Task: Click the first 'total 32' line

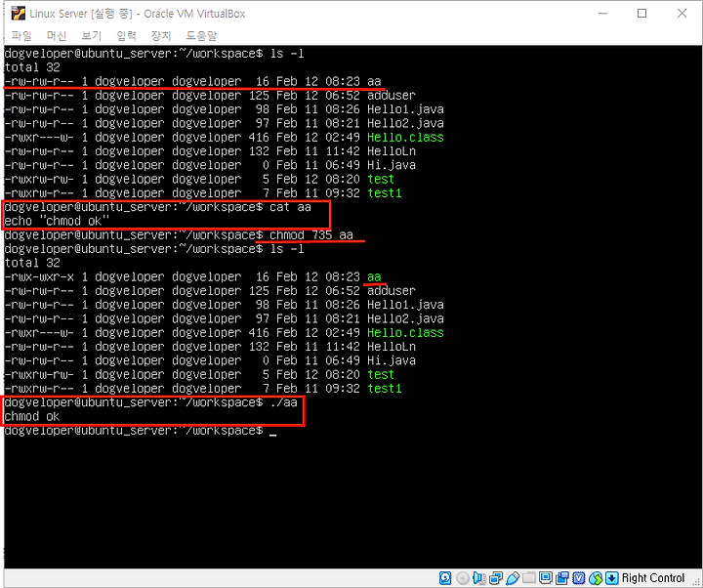Action: (x=32, y=67)
